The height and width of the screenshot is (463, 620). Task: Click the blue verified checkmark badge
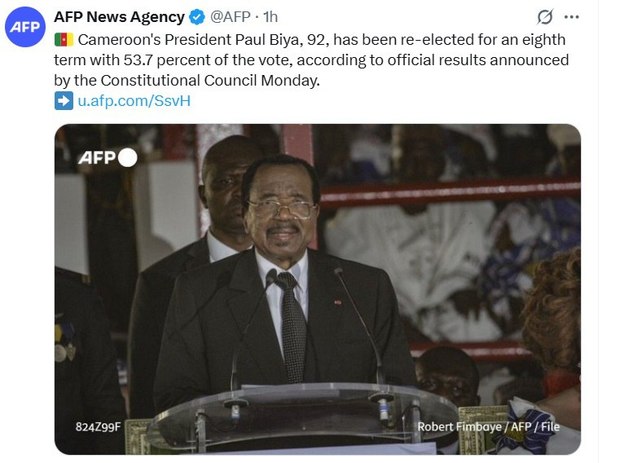(198, 17)
